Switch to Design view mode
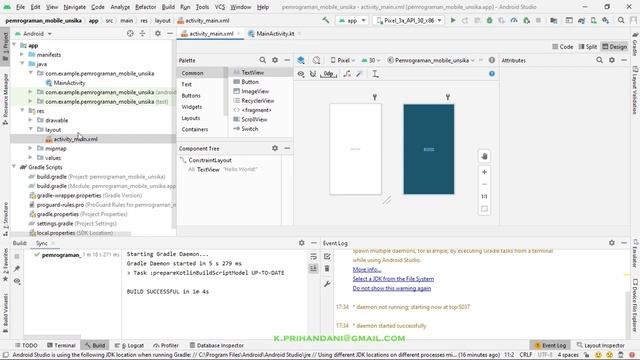The height and width of the screenshot is (360, 640). [614, 47]
